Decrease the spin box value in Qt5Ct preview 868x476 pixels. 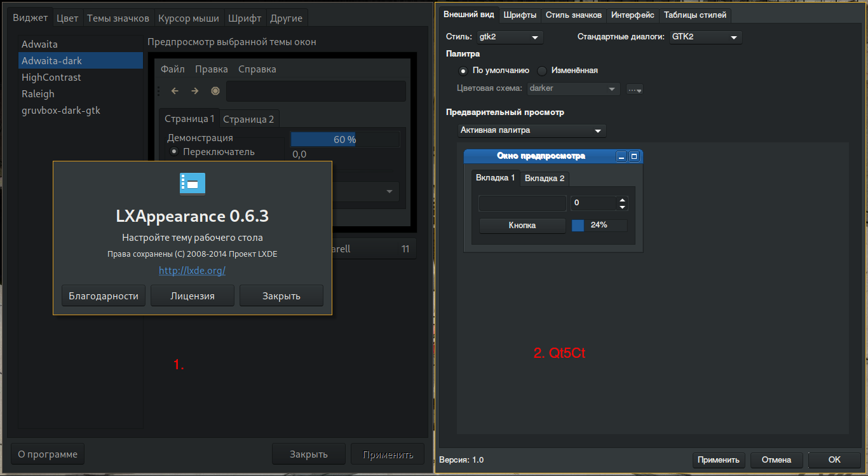coord(622,207)
